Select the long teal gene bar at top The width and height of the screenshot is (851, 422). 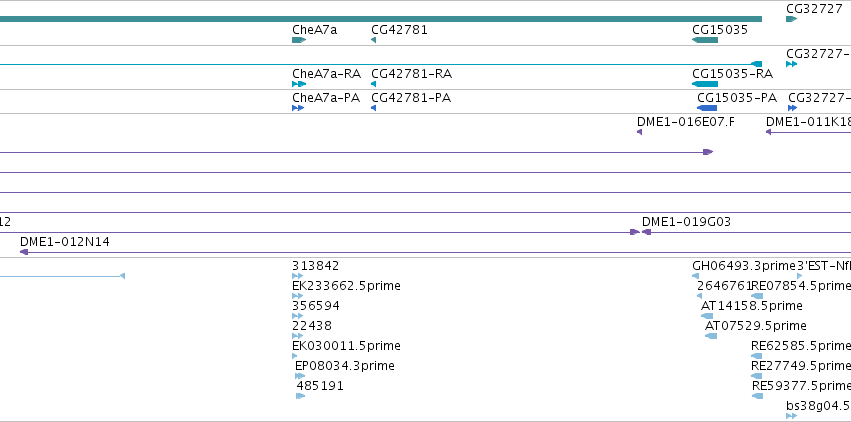coord(381,19)
